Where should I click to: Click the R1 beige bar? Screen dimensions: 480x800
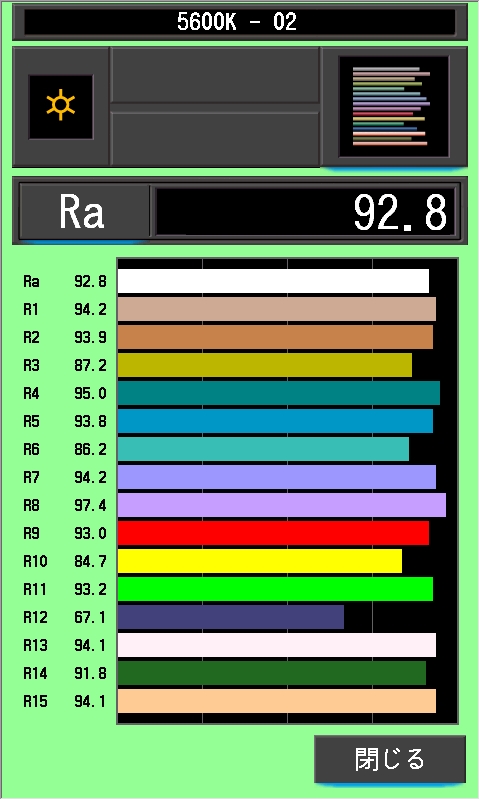pyautogui.click(x=277, y=309)
